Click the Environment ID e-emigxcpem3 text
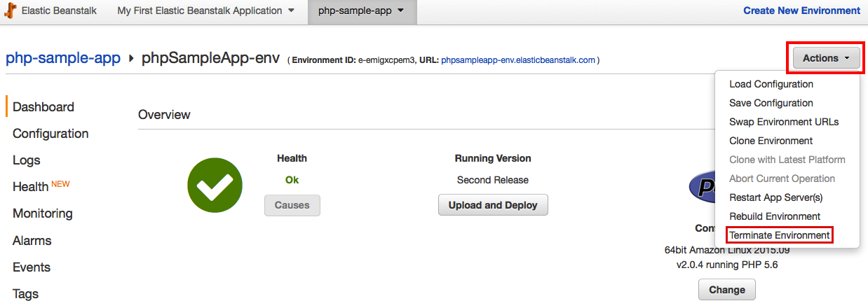The image size is (868, 308). 353,60
